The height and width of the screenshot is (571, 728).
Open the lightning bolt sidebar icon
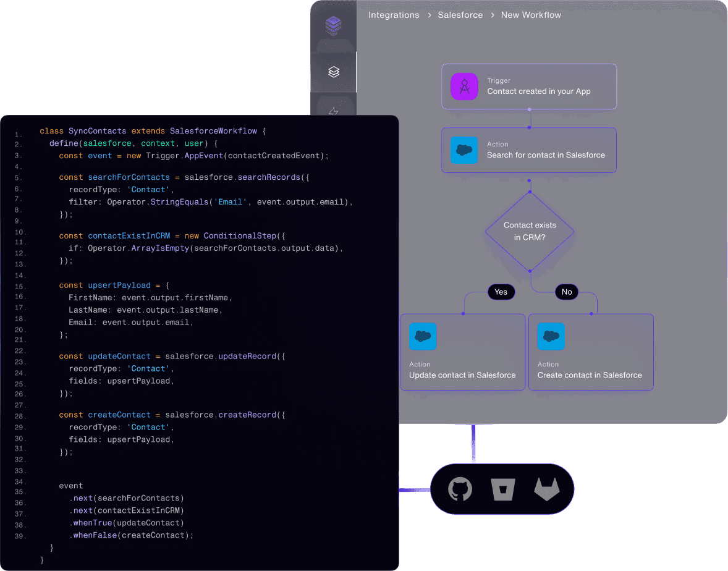coord(334,111)
